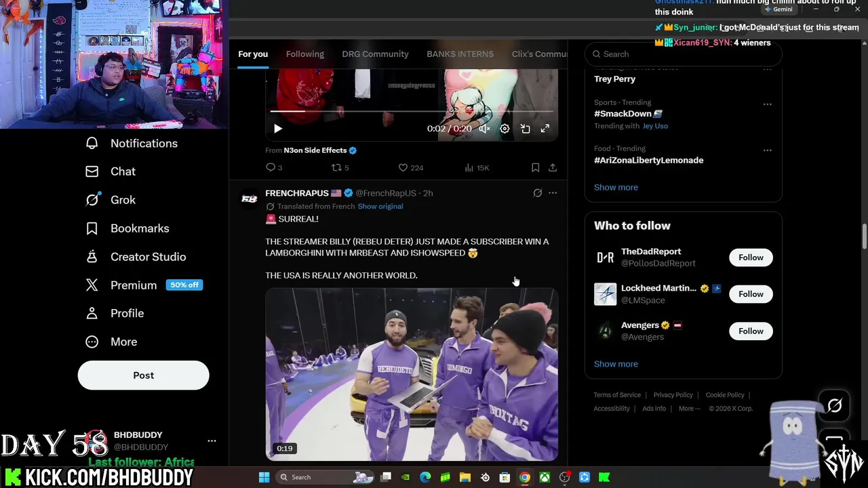Open the Trey Perry trend

pos(614,79)
